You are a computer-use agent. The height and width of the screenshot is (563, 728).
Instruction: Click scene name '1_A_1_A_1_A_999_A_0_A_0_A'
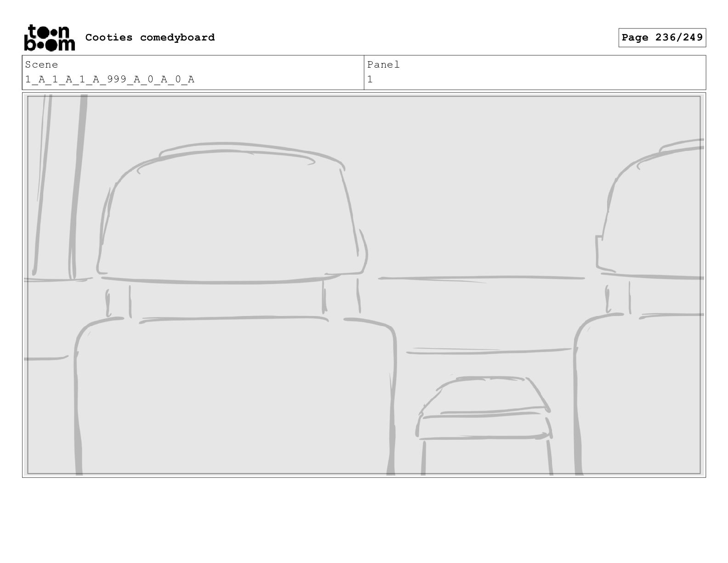[110, 80]
